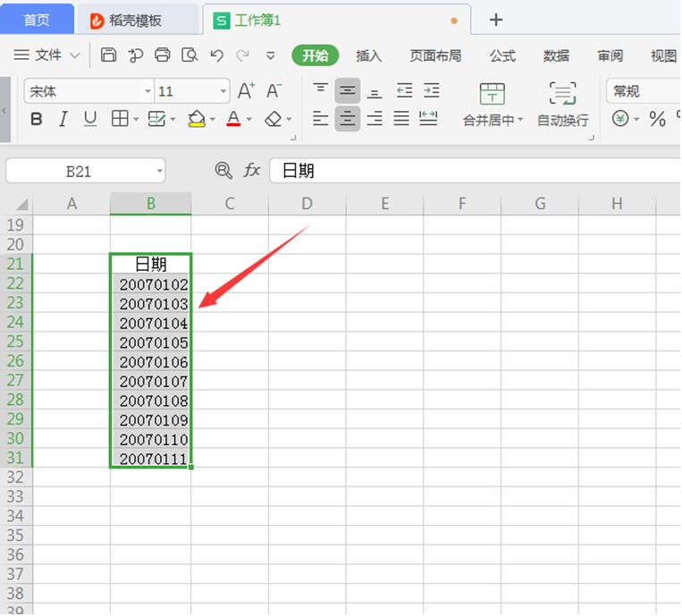
Task: Open 首页 tab
Action: click(x=37, y=19)
